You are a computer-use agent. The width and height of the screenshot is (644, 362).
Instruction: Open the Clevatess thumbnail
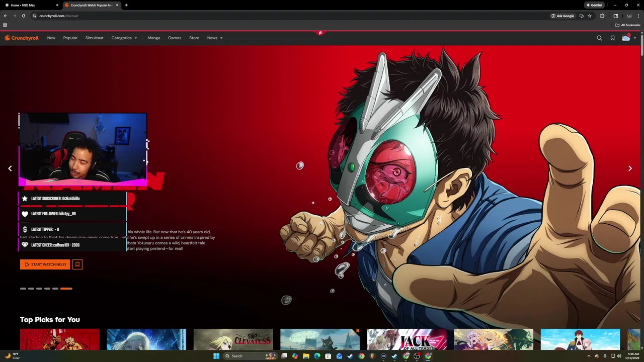click(x=233, y=339)
